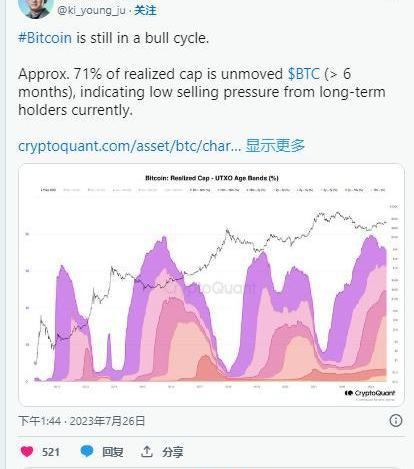Click the red heart like icon
This screenshot has height=469, width=414.
coord(27,452)
